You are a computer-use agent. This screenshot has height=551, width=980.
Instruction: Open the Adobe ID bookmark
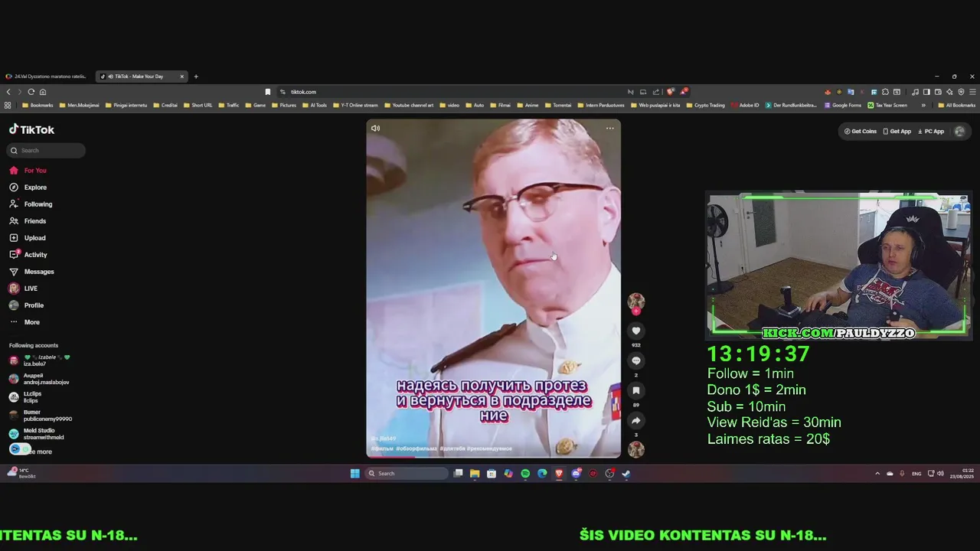point(745,106)
